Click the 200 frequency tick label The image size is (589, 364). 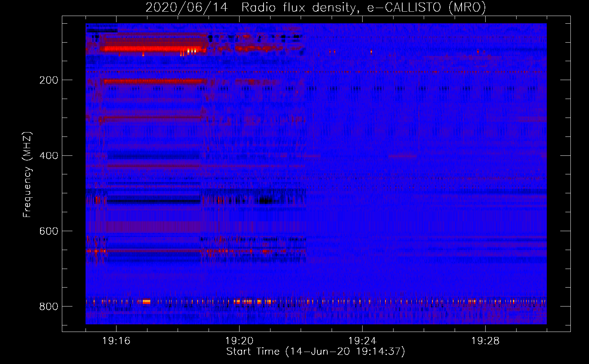(x=48, y=80)
